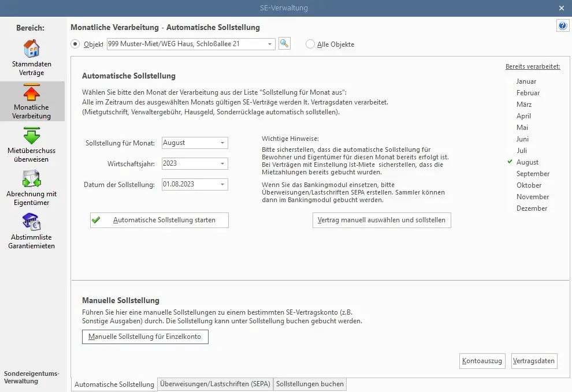Click Oktober in Bereits verarbeitet list
Image resolution: width=572 pixels, height=392 pixels.
(x=529, y=185)
